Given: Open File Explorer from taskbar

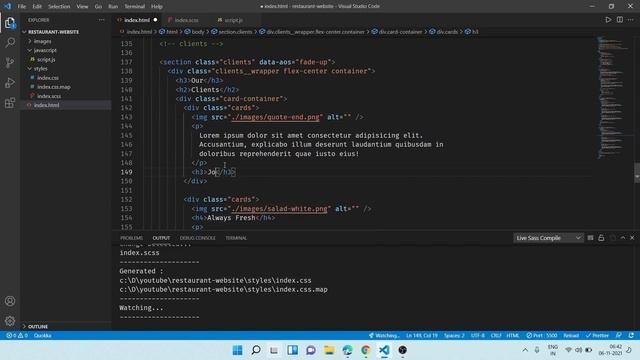Looking at the screenshot, I should click(329, 350).
